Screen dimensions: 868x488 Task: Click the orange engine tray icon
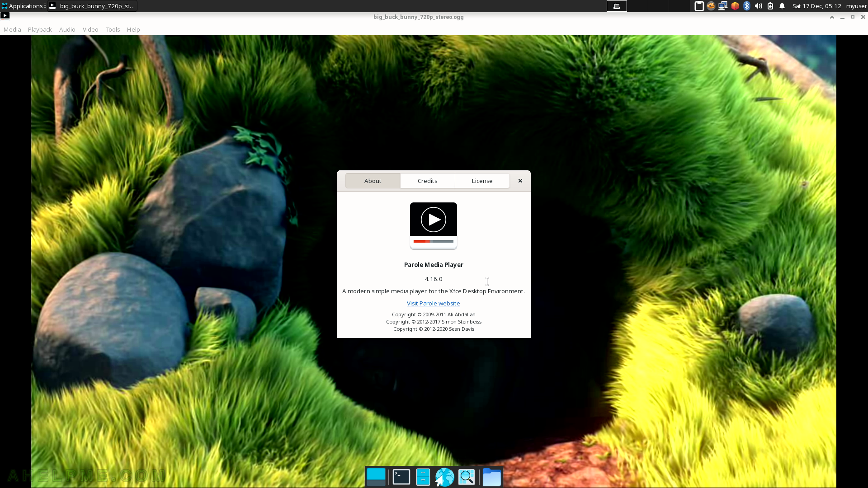click(711, 6)
